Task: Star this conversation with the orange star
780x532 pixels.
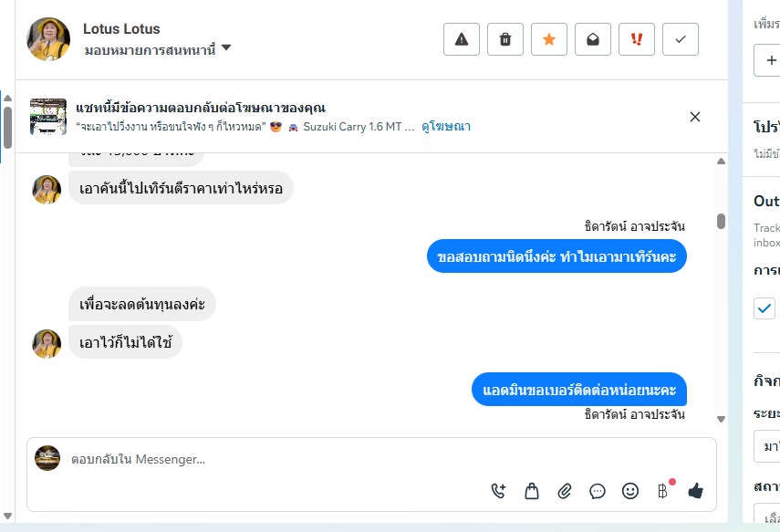Action: [x=549, y=39]
